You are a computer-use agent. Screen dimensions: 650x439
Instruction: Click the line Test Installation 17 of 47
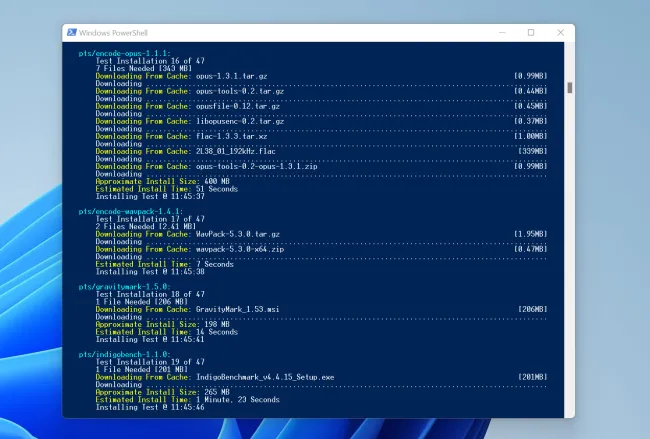(x=150, y=219)
